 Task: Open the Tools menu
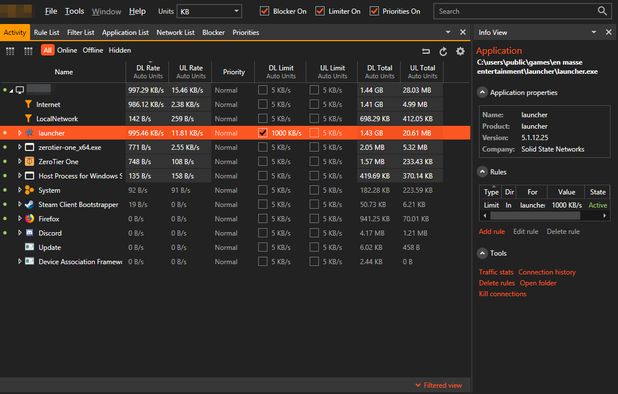(74, 11)
